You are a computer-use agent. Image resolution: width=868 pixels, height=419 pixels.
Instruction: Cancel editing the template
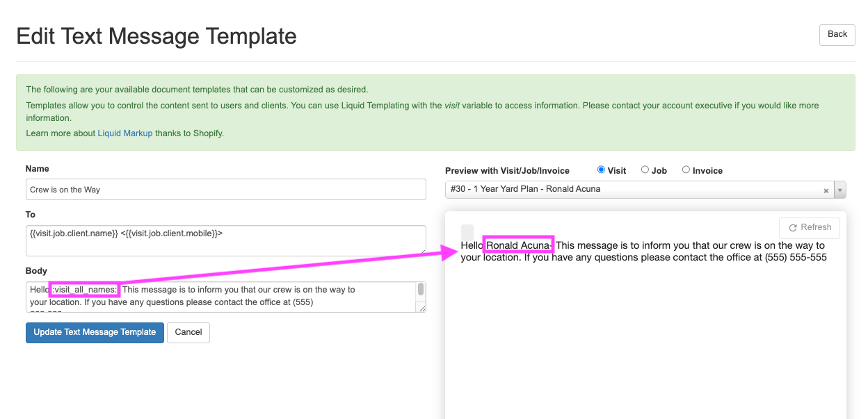click(x=188, y=332)
